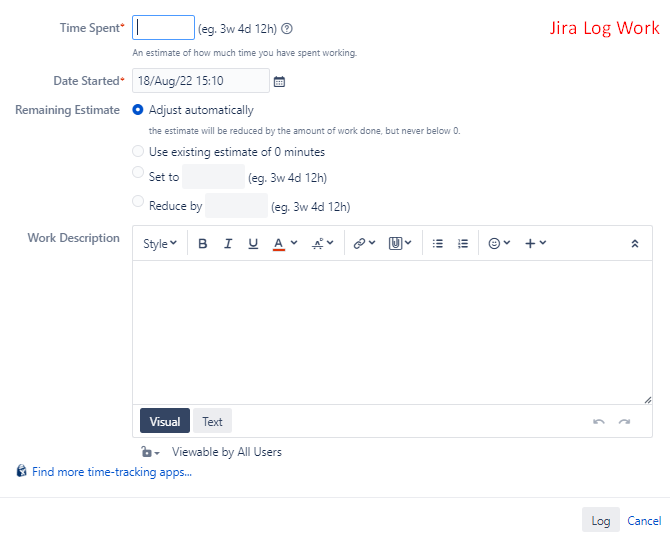Toggle bold formatting in Work Description

203,244
